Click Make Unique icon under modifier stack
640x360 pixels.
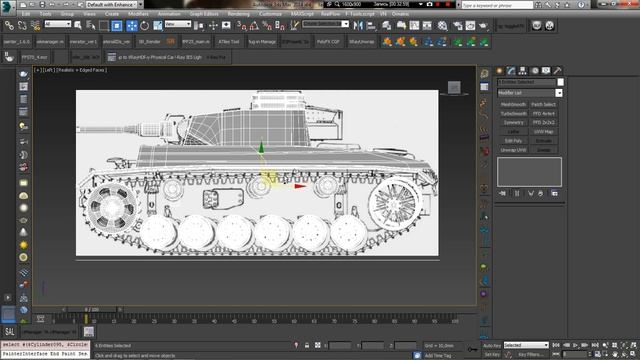pyautogui.click(x=531, y=193)
